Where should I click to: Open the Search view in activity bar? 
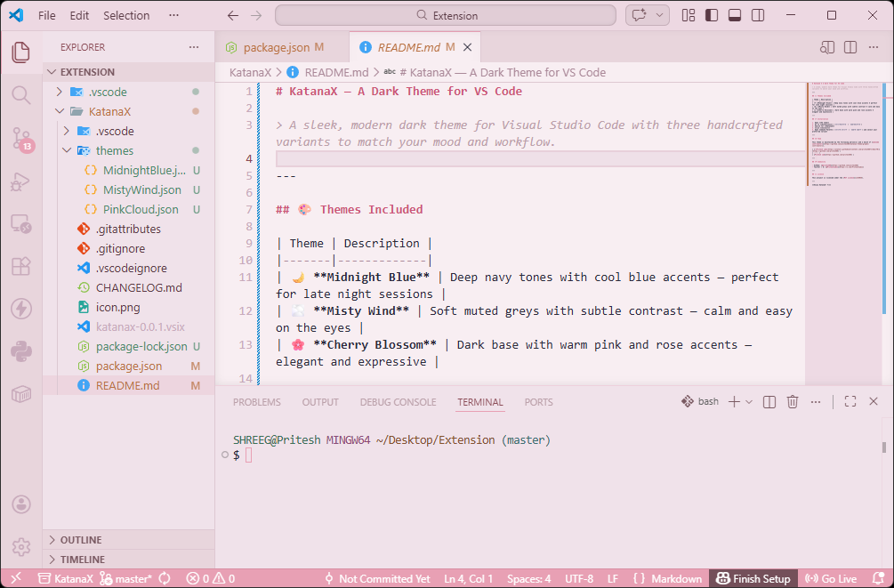click(21, 94)
